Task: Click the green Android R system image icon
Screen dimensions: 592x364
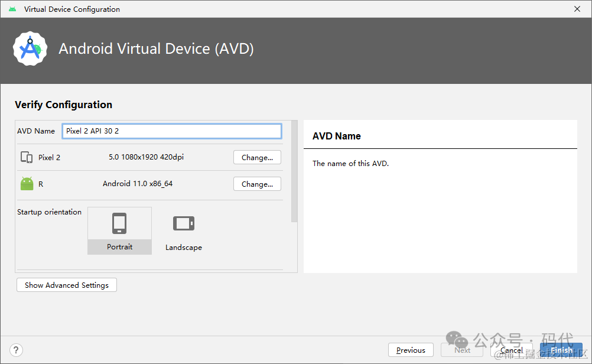Action: [27, 184]
